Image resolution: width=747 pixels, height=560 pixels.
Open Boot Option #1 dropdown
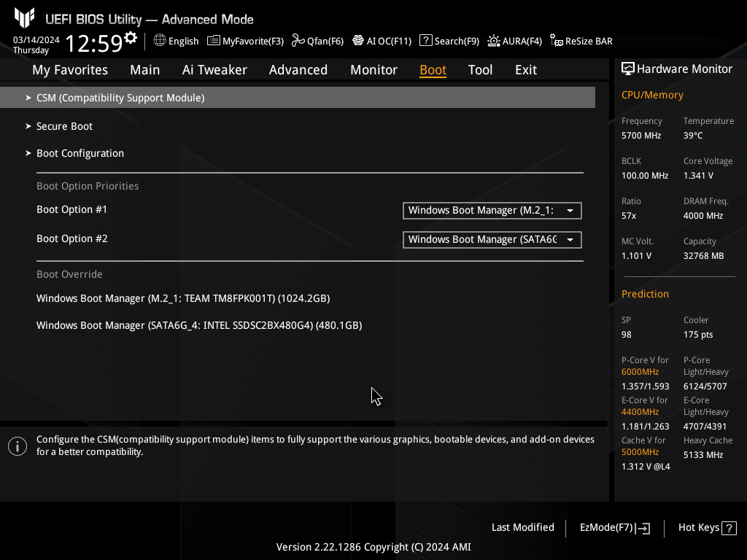coord(492,211)
